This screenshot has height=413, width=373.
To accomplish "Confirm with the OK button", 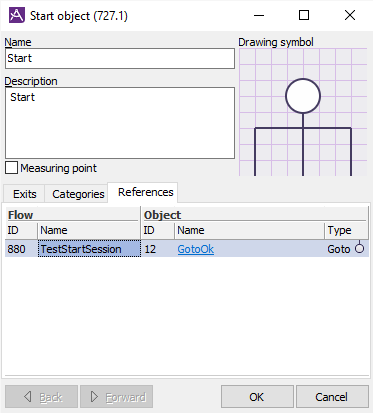I will pos(257,397).
